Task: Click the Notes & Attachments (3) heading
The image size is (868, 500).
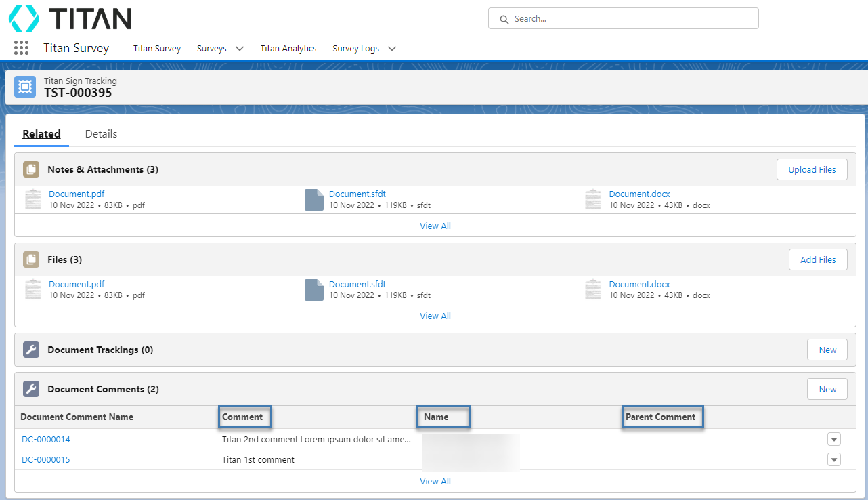Action: pos(103,169)
